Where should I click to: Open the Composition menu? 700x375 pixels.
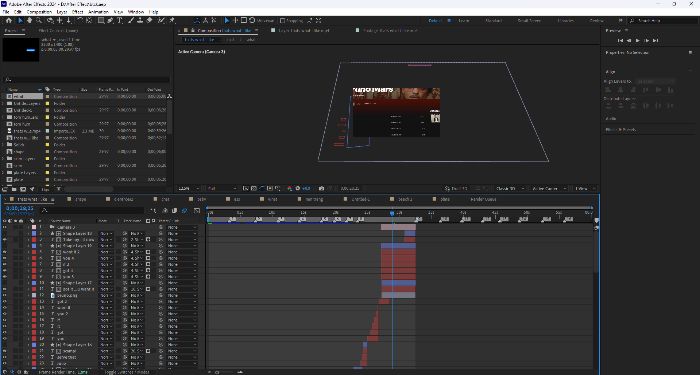point(39,12)
